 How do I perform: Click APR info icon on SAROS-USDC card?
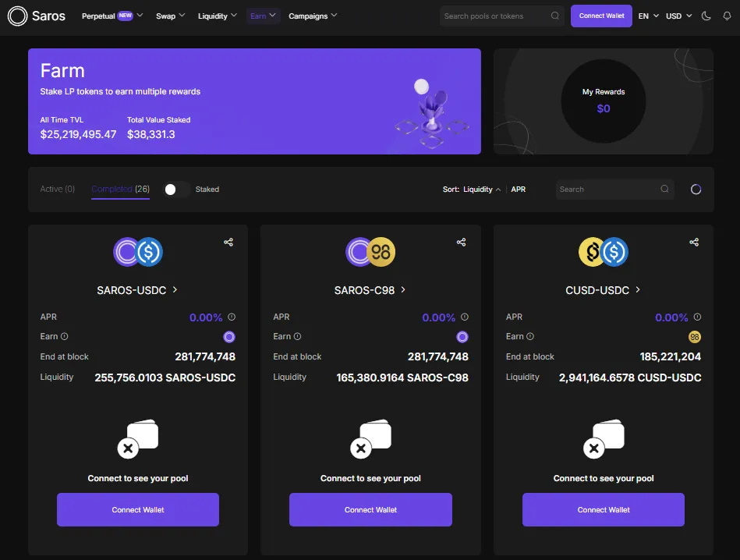[x=232, y=317]
